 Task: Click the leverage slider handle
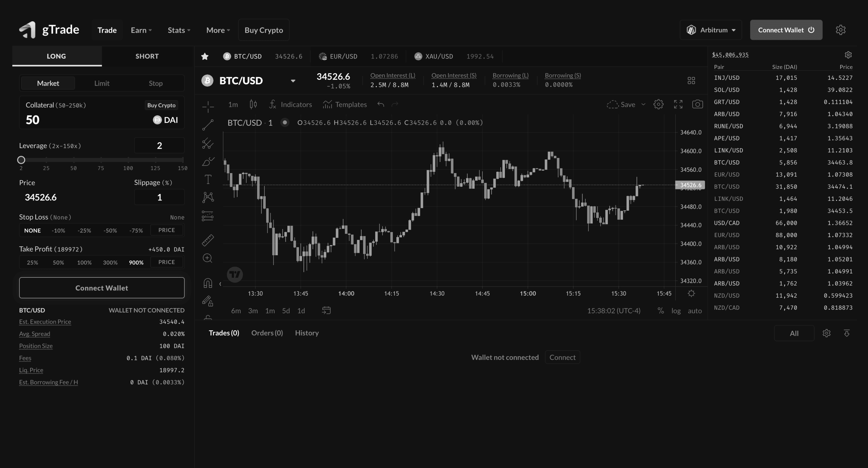(x=21, y=160)
